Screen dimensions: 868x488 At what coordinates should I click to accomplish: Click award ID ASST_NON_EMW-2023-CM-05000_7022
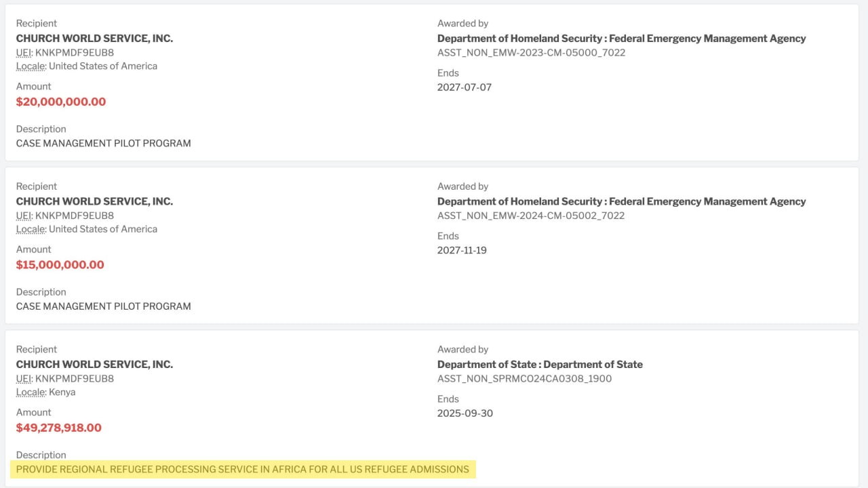(x=531, y=53)
